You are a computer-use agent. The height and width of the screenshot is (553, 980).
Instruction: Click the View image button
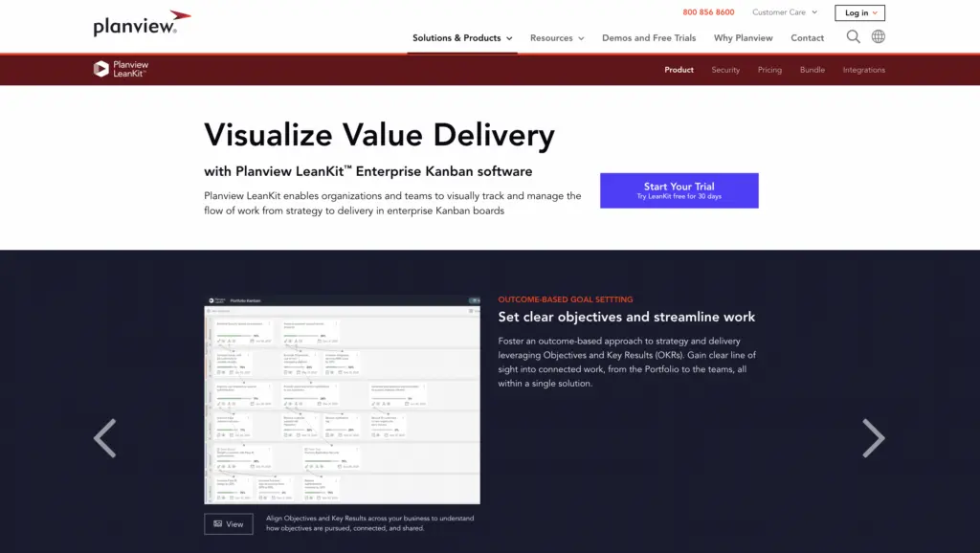coord(229,524)
